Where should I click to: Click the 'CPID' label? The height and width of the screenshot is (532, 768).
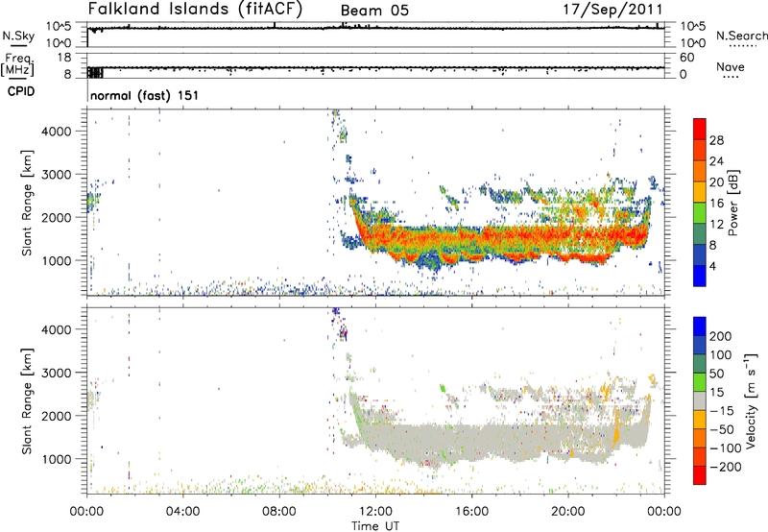[x=21, y=91]
